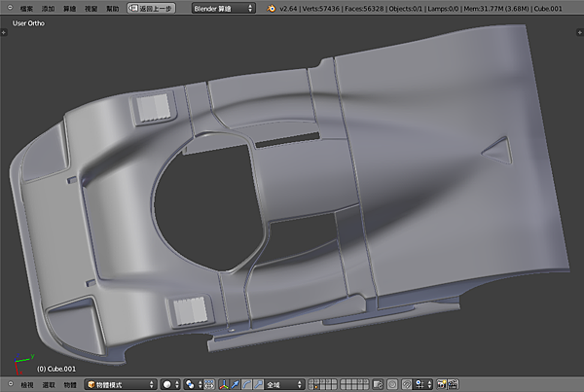Viewport: 584px width, 392px height.
Task: Open the viewport shading sphere selector
Action: coord(171,384)
